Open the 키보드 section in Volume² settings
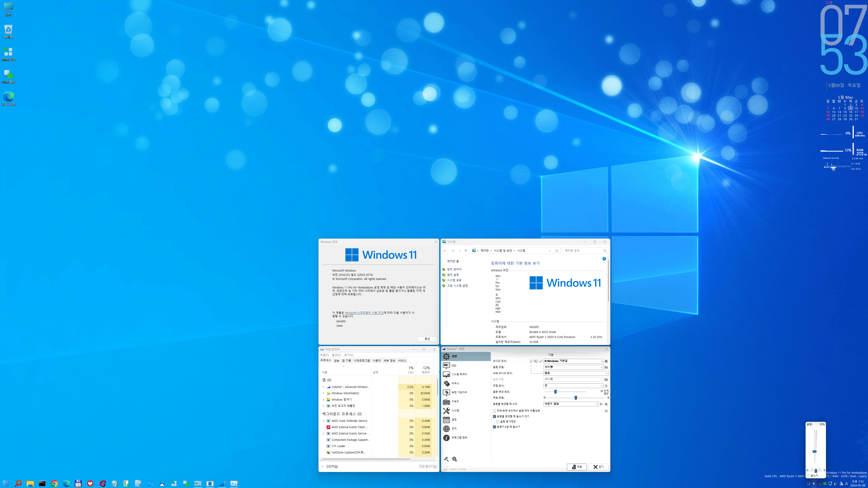 click(x=466, y=401)
